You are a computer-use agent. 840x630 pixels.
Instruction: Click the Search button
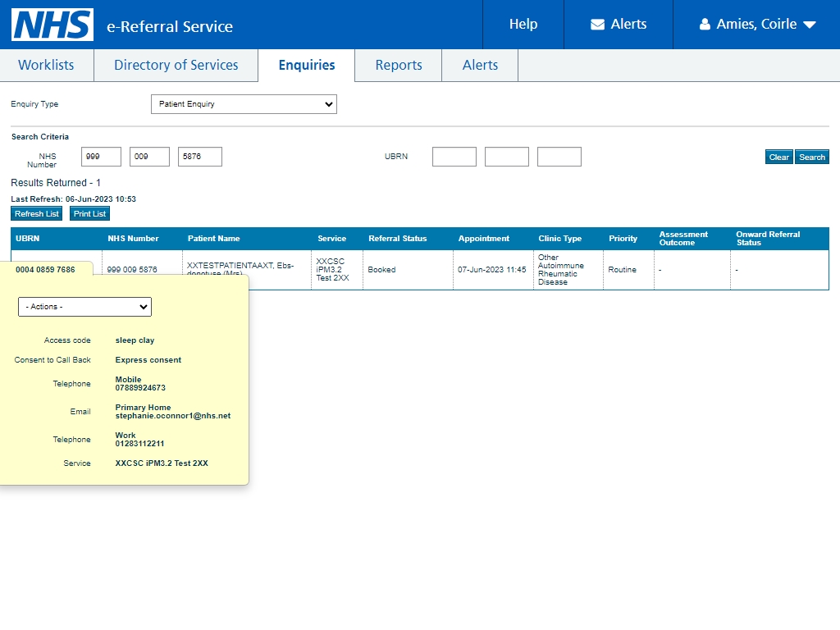point(812,157)
